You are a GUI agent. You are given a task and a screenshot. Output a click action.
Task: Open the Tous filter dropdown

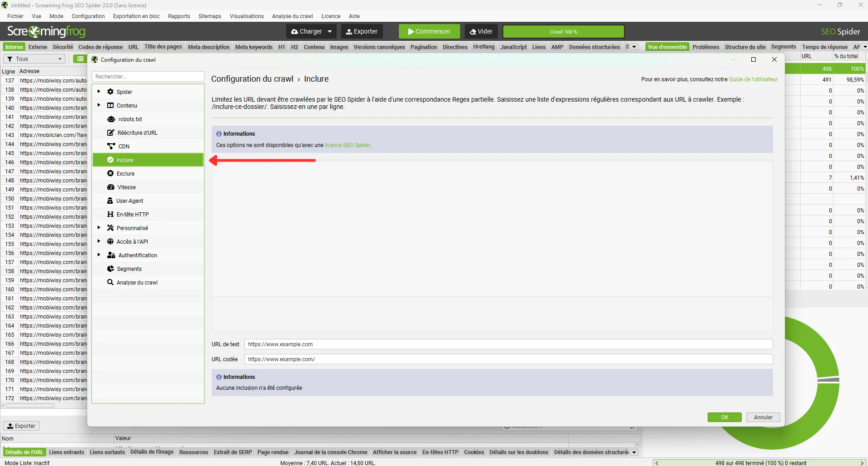[x=35, y=59]
